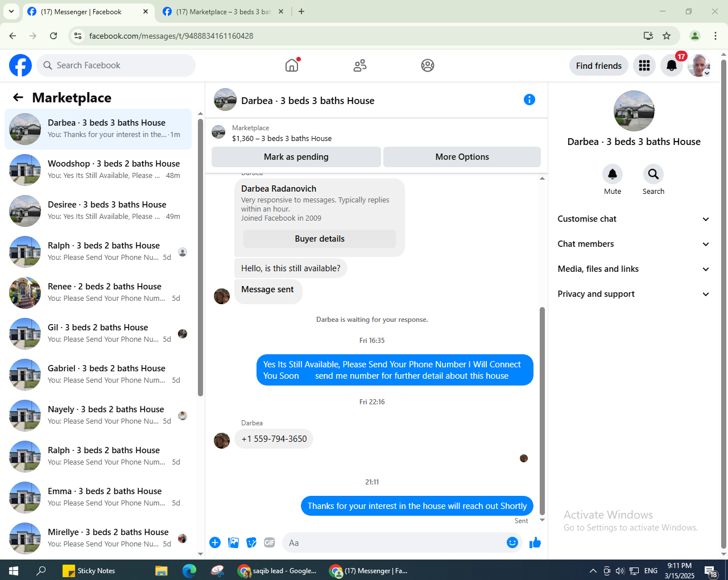Open the Facebook apps grid menu
The height and width of the screenshot is (580, 728).
coord(644,65)
